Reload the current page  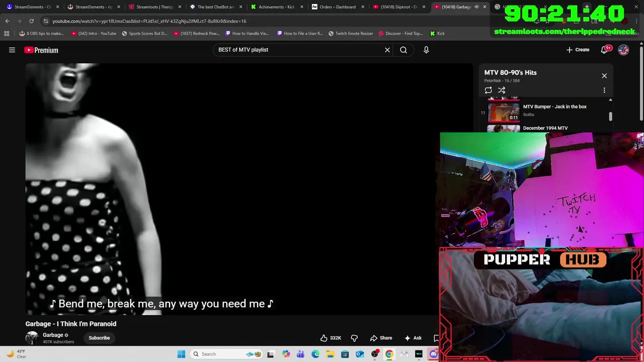(x=31, y=21)
